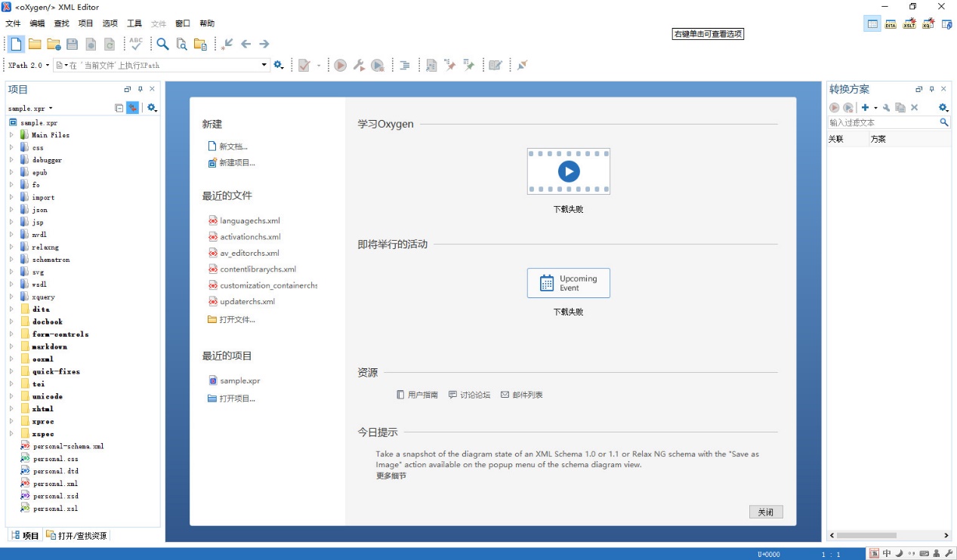957x560 pixels.
Task: Click the Open/Find Resource toolbar icon
Action: click(x=200, y=44)
